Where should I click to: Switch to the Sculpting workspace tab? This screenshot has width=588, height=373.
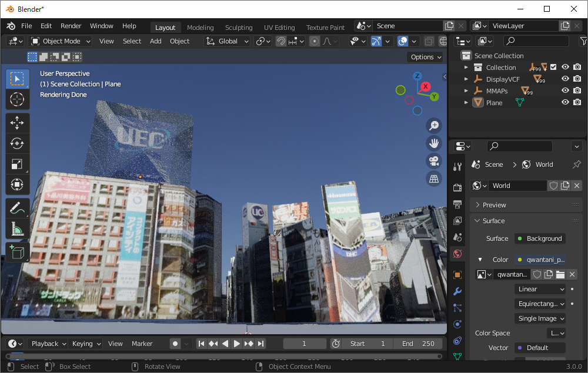(239, 28)
